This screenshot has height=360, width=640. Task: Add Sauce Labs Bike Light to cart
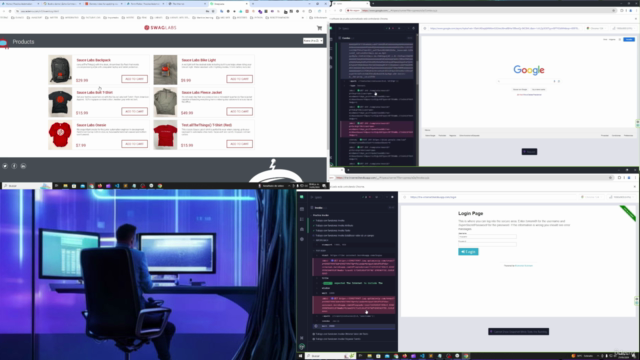(240, 79)
